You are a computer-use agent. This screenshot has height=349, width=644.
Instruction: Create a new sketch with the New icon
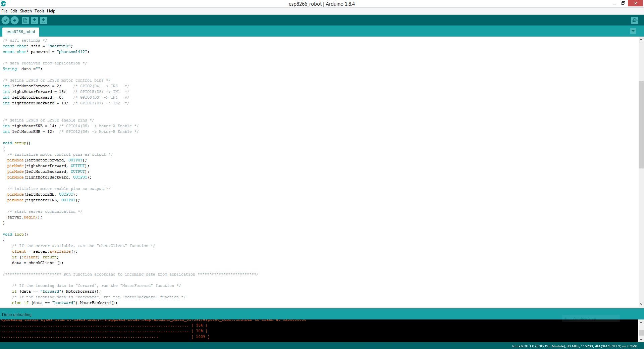[x=25, y=20]
